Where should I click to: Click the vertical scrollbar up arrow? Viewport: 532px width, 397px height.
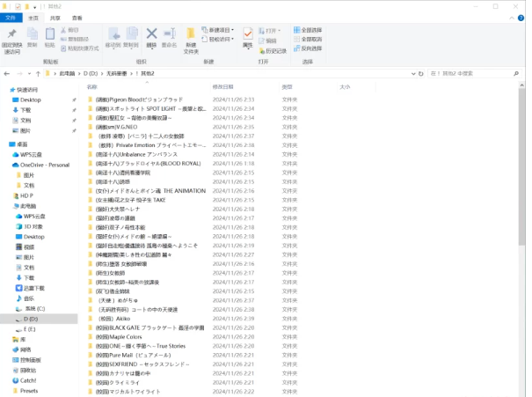point(521,85)
